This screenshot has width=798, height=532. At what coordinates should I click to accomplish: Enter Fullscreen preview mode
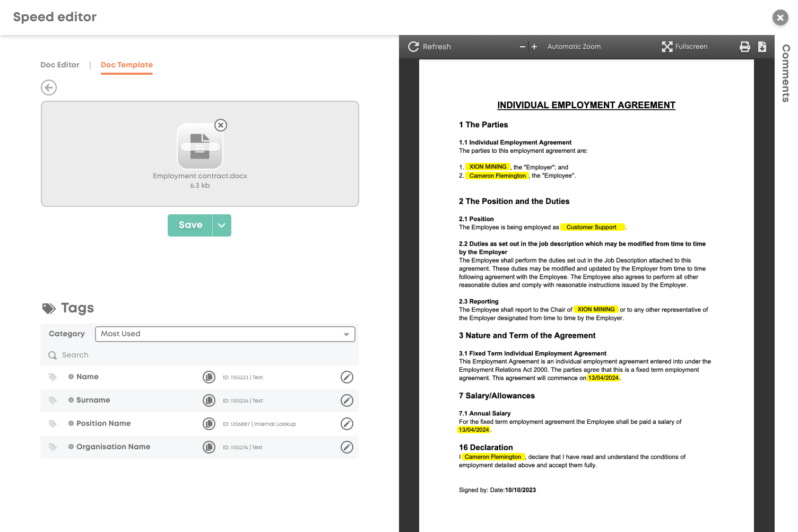[684, 47]
